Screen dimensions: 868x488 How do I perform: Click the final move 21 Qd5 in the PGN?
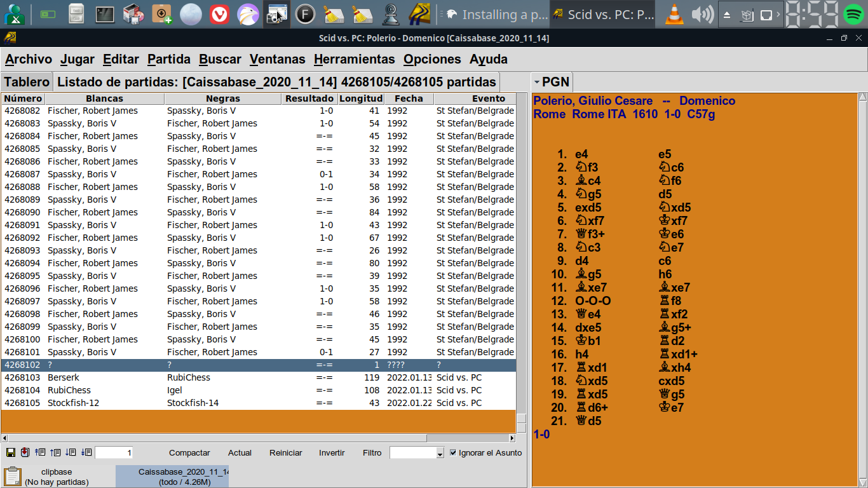(588, 421)
